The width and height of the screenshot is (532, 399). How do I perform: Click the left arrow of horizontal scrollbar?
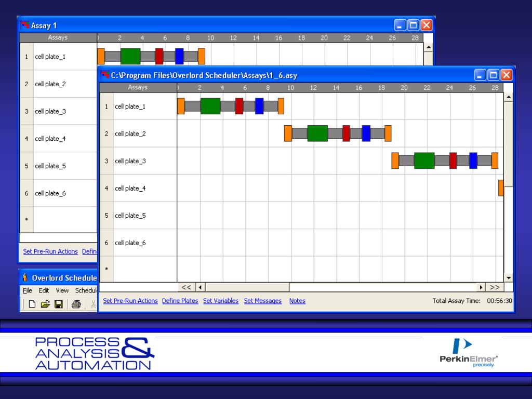[200, 287]
